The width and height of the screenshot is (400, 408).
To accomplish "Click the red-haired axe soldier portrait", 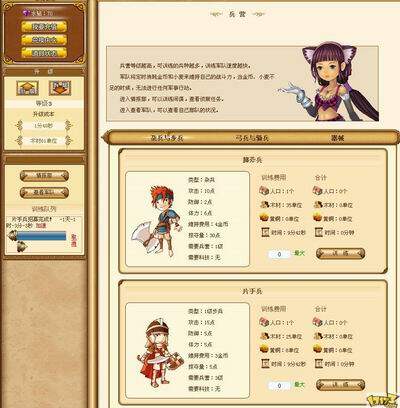I will pos(156,220).
